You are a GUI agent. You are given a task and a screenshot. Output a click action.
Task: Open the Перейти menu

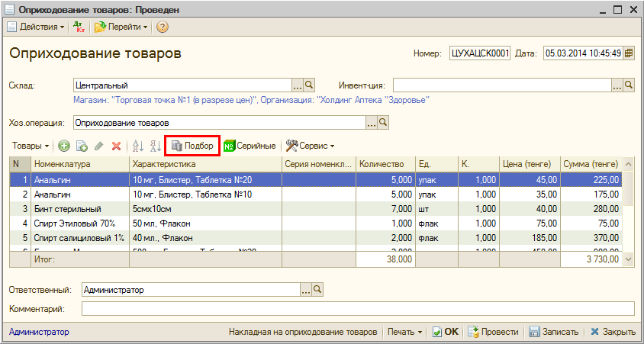pos(121,27)
